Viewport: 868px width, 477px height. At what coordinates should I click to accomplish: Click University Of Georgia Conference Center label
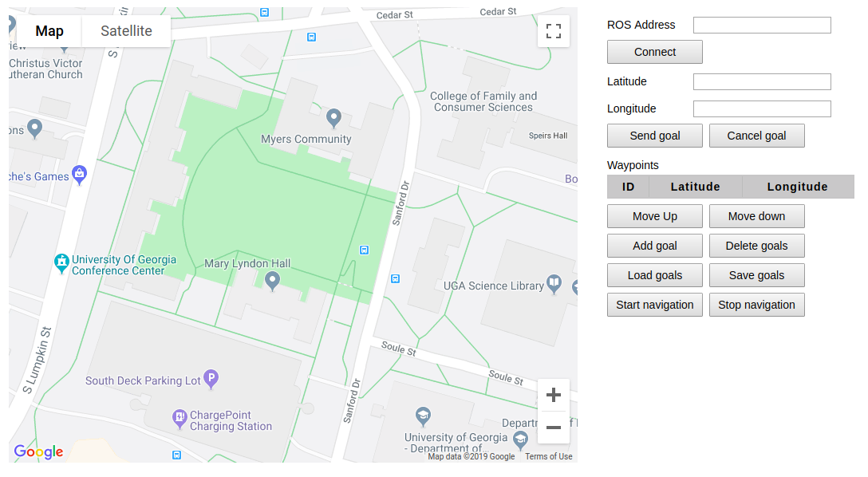tap(124, 265)
